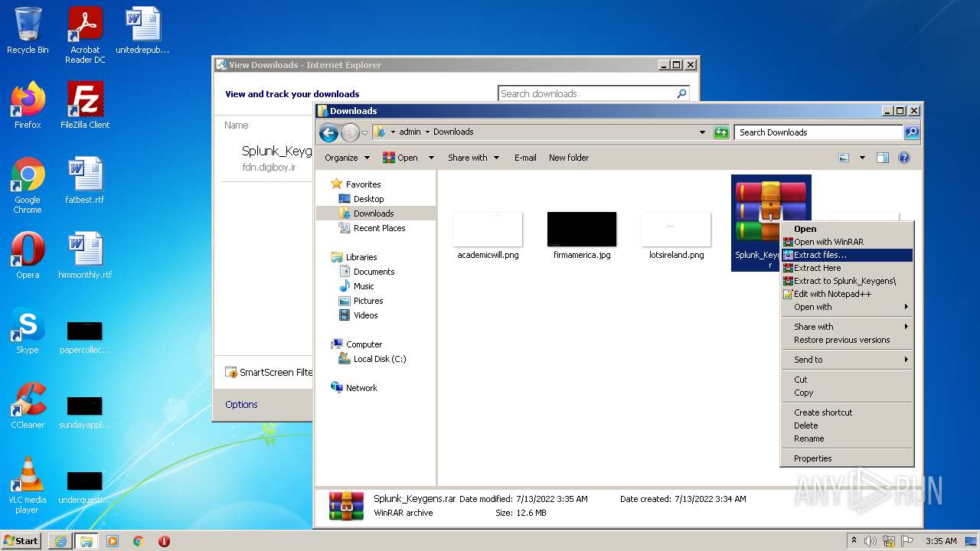Screen dimensions: 980x551
Task: Expand 'Share with' context submenu
Action: (x=847, y=327)
